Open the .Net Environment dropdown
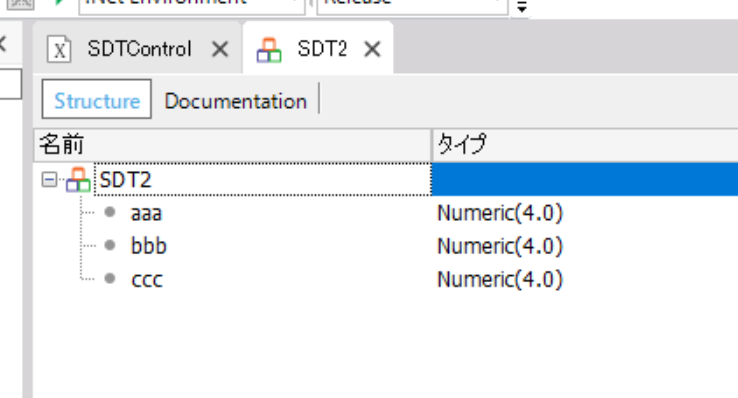 (x=192, y=6)
